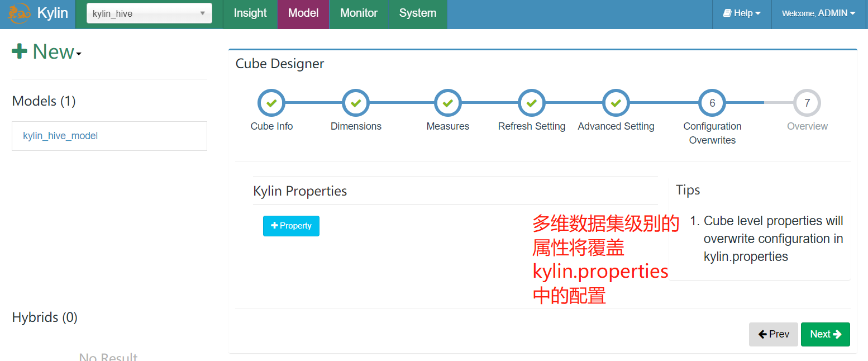Open the Welcome, ADMIN user menu
This screenshot has height=361, width=868.
[x=819, y=13]
